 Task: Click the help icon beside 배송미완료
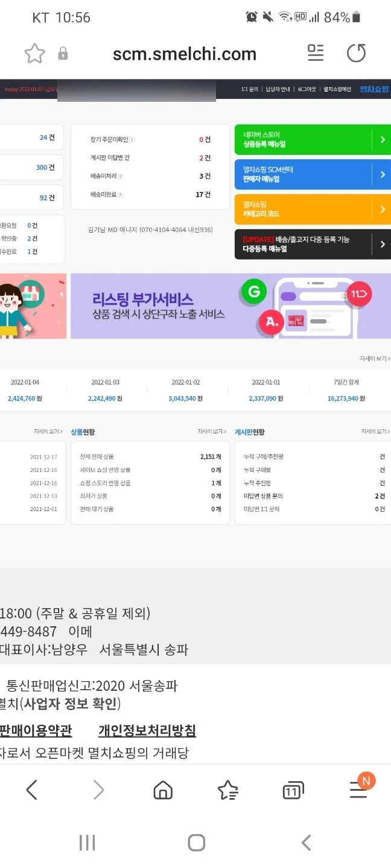pos(121,195)
